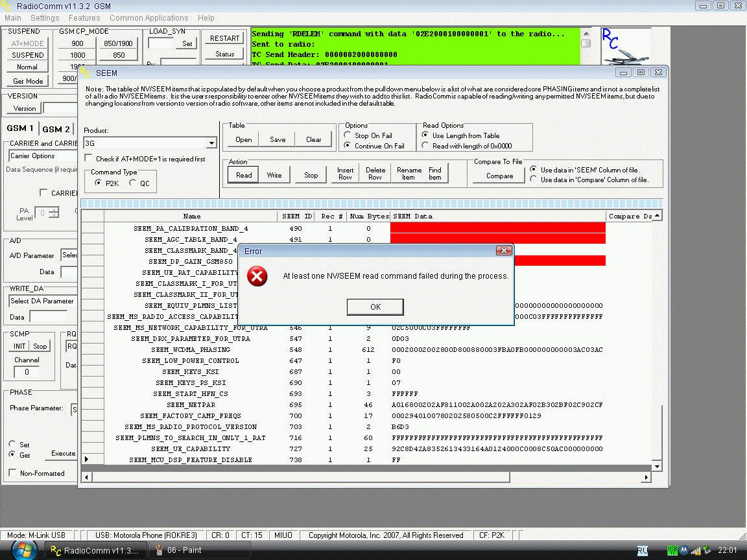Select Use Length from Table

pos(425,135)
